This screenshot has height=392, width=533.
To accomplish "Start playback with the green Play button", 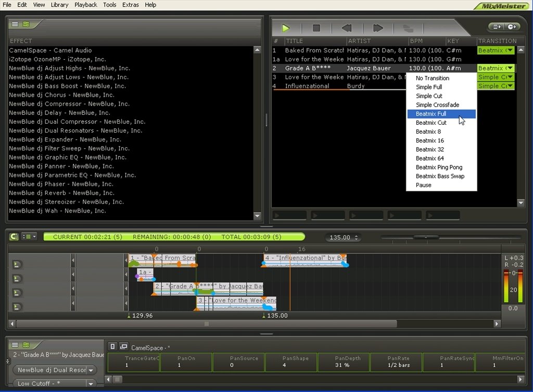I will click(x=286, y=28).
